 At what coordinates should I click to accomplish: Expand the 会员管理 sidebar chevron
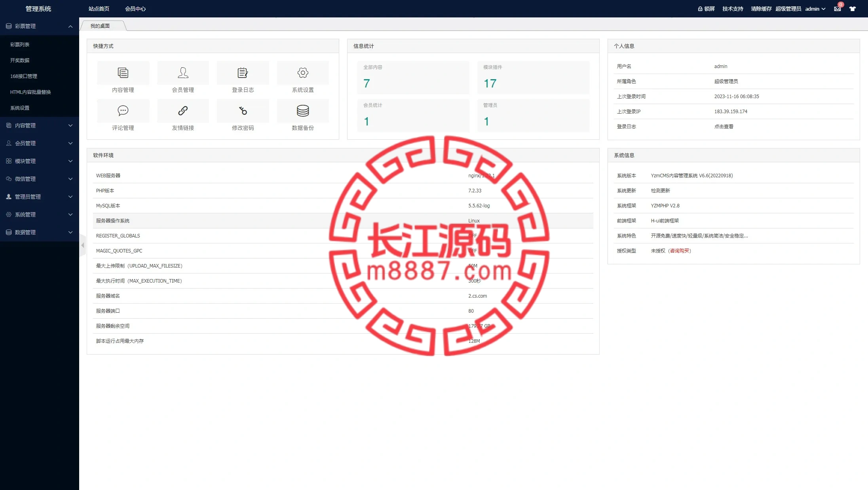[x=70, y=143]
